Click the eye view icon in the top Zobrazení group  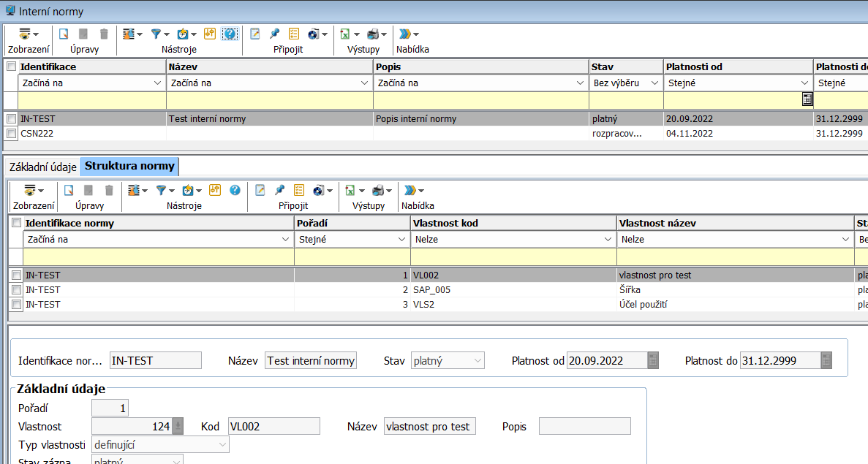pos(25,34)
